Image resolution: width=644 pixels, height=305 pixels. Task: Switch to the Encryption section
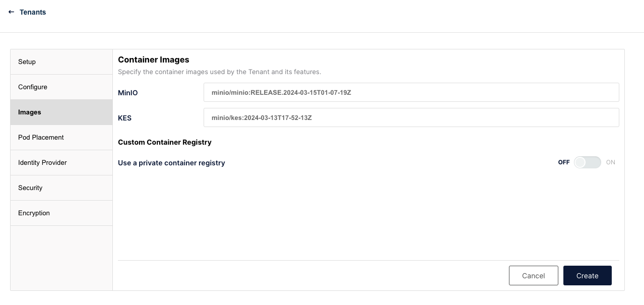(61, 213)
